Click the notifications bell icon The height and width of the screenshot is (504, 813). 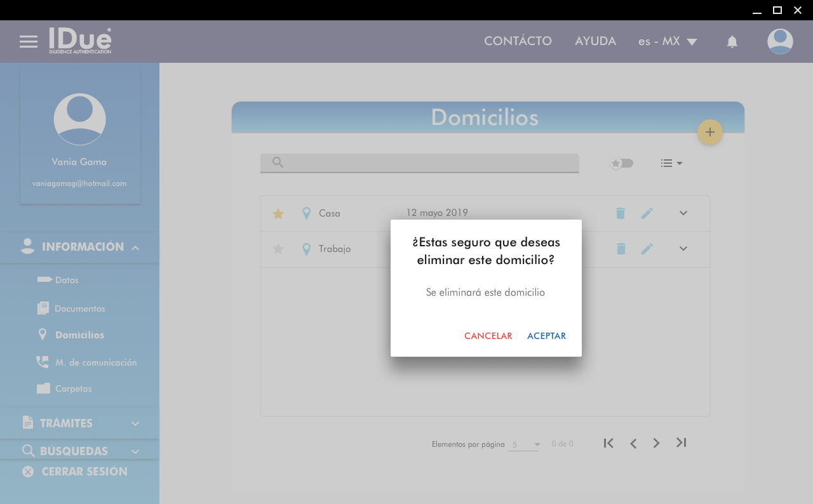pos(732,42)
